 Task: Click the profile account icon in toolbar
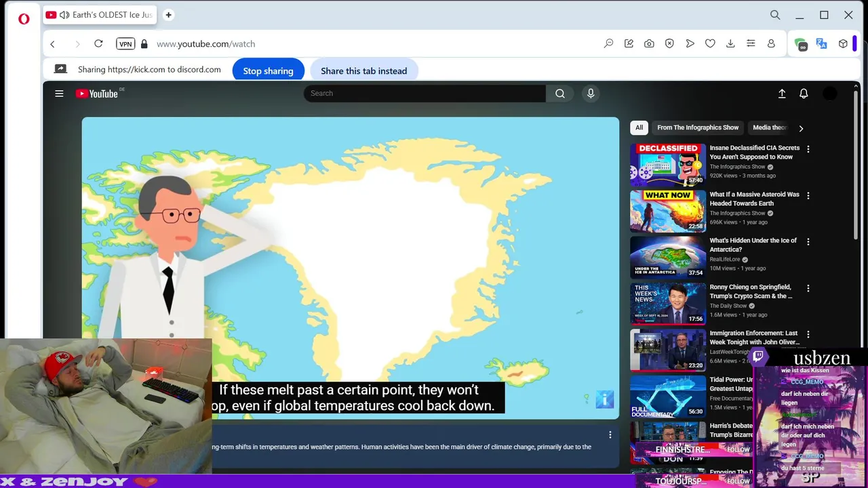click(x=771, y=43)
